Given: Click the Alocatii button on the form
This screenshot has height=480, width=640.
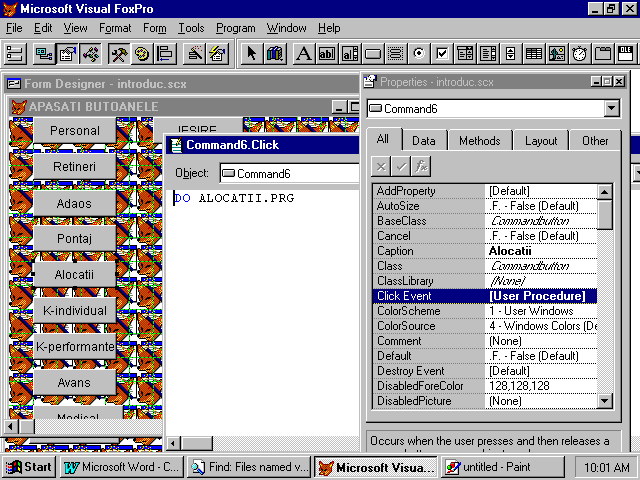Looking at the screenshot, I should point(75,274).
